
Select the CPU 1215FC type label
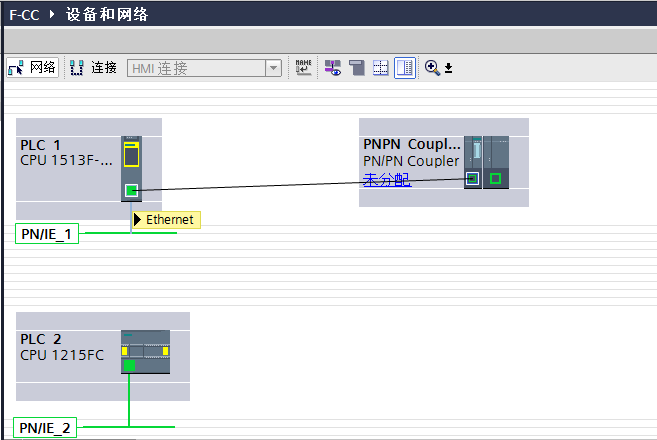[x=62, y=355]
